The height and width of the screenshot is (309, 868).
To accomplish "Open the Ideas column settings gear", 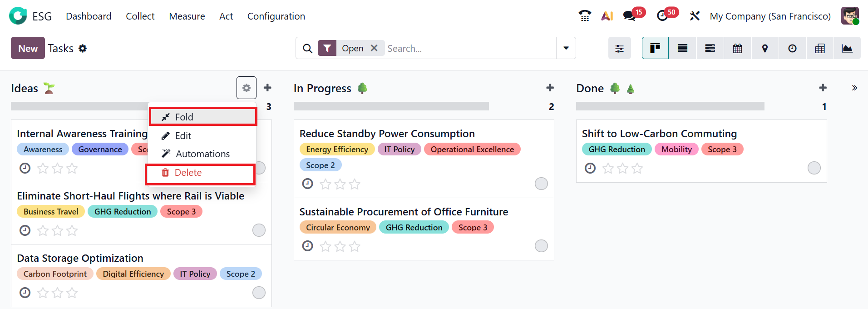I will [x=246, y=88].
